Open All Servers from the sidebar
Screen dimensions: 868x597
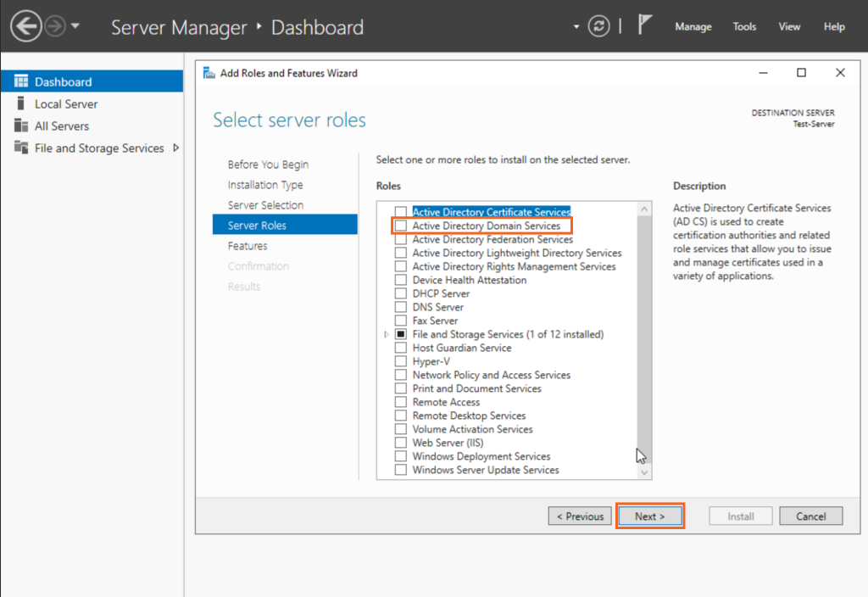click(19, 126)
